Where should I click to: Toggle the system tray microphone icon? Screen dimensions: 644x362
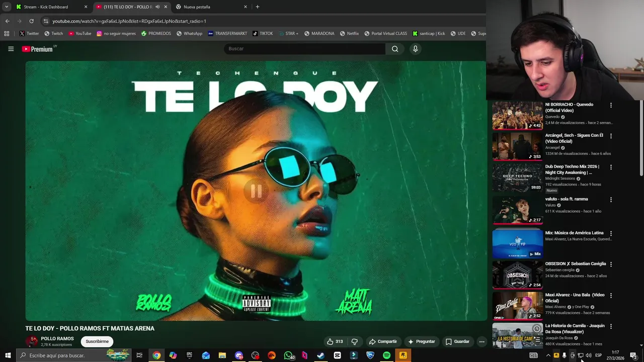[564, 355]
